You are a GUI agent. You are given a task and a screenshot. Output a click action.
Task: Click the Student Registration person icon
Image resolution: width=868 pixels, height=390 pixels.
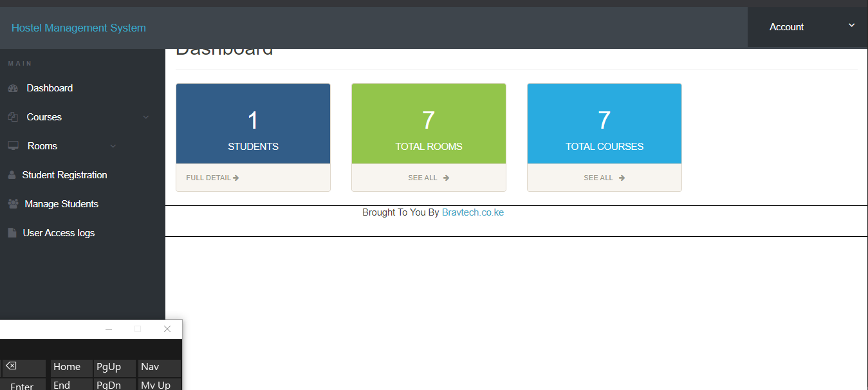pyautogui.click(x=12, y=175)
